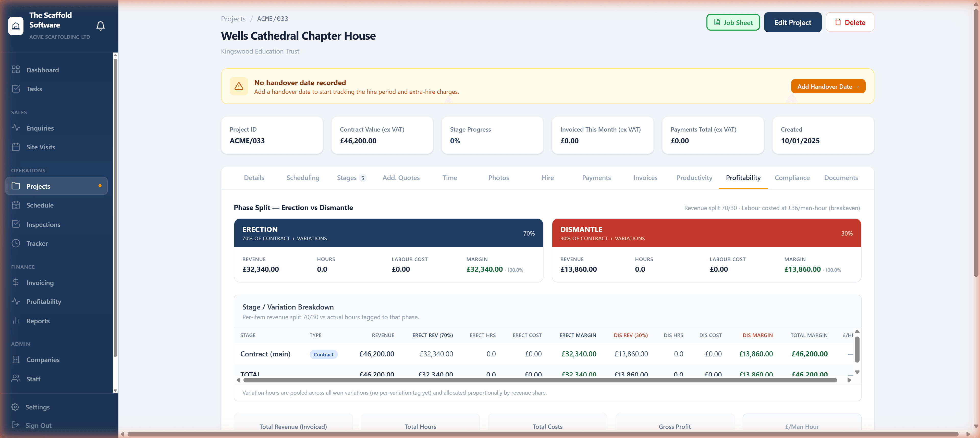The width and height of the screenshot is (980, 438).
Task: Click the TOTAL MARGIN column header
Action: (x=809, y=335)
